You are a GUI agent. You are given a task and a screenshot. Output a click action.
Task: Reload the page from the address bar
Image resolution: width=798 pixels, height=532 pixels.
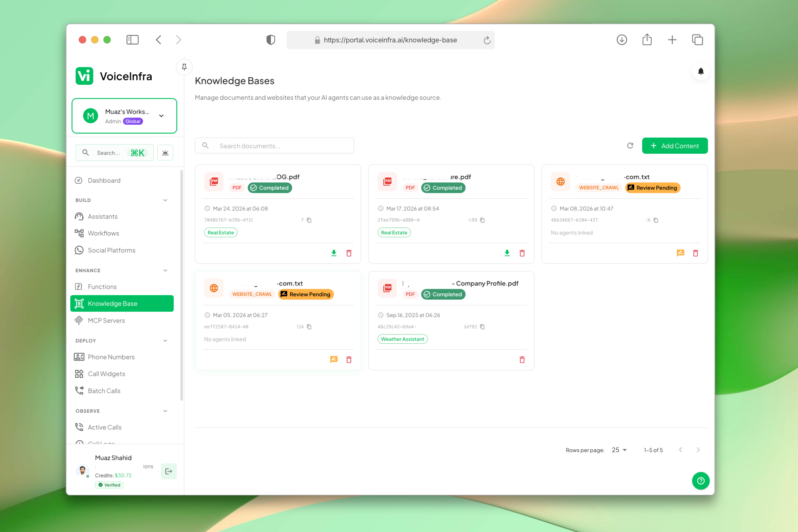487,40
